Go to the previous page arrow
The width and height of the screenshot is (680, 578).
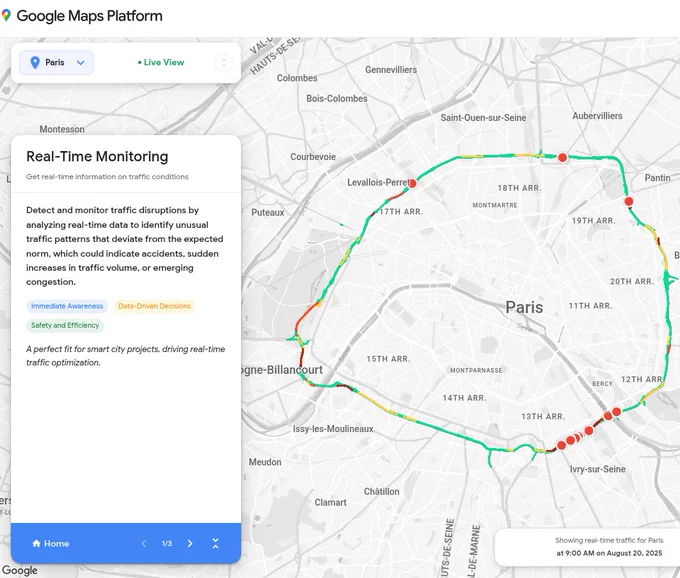[144, 543]
